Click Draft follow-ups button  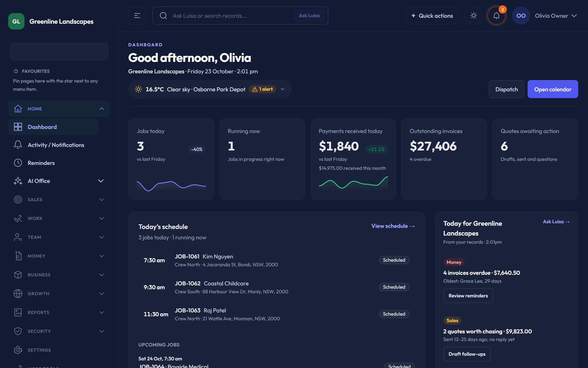point(467,354)
